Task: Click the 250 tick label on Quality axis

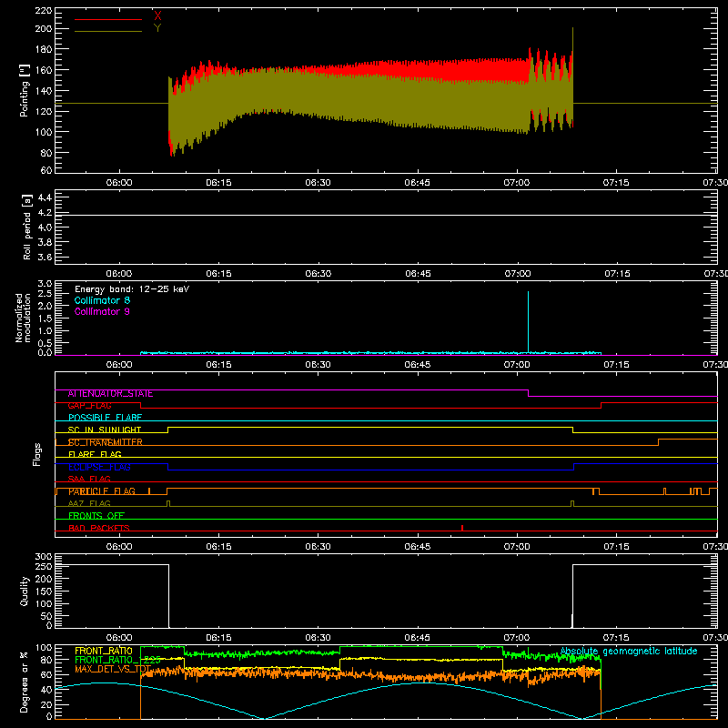Action: point(43,567)
